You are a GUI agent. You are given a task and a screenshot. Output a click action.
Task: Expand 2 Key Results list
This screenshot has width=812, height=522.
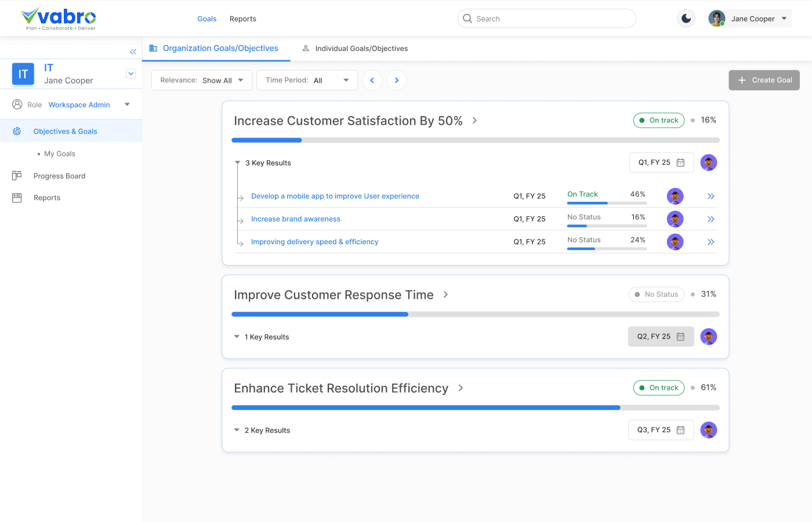237,430
